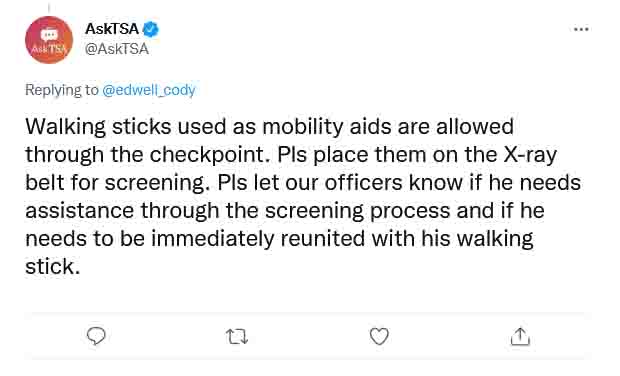The width and height of the screenshot is (620, 376).
Task: Open the share tweet icon
Action: (x=520, y=336)
